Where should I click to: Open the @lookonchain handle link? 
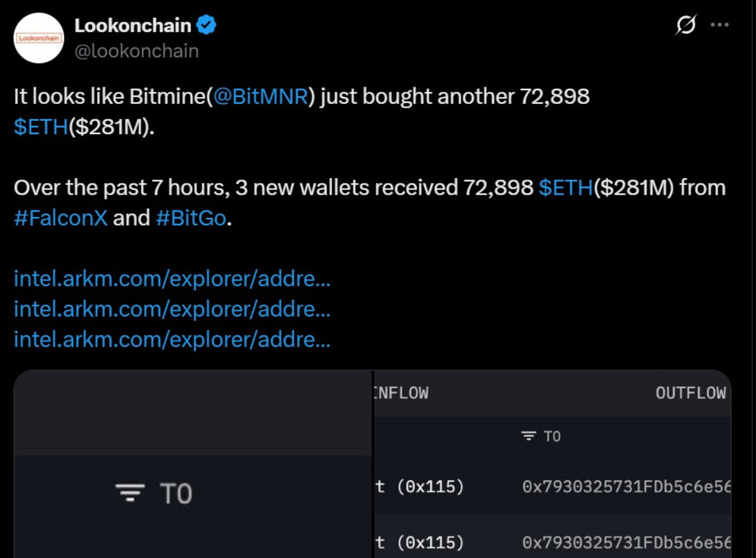136,51
